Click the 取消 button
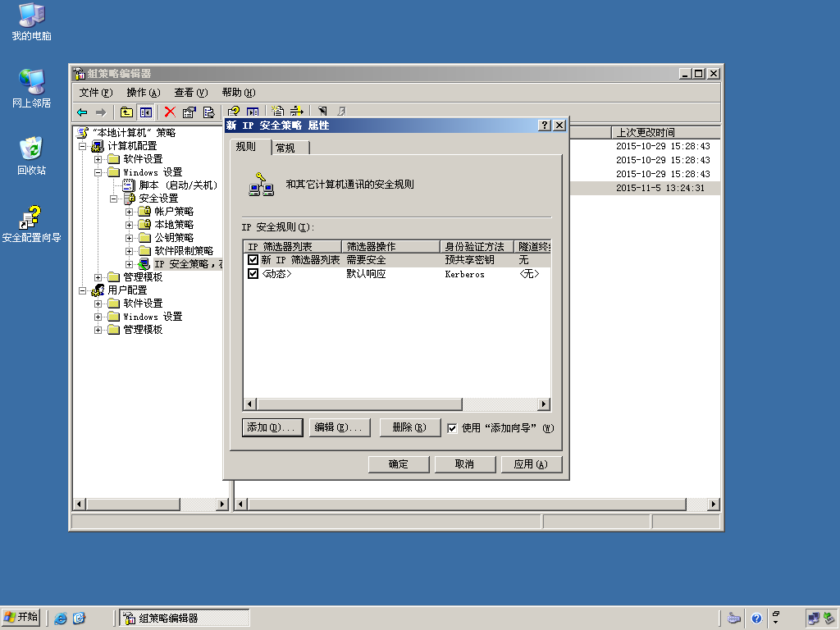 (465, 464)
